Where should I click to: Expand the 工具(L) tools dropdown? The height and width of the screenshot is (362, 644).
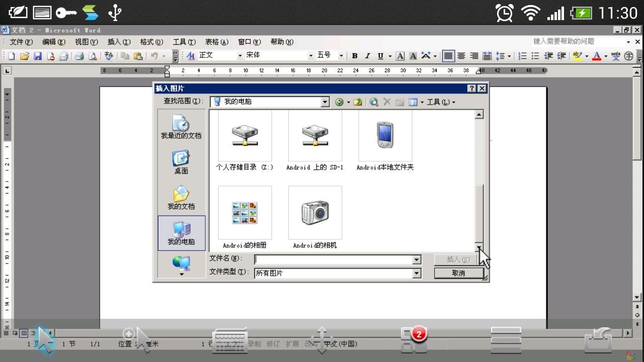[x=441, y=102]
